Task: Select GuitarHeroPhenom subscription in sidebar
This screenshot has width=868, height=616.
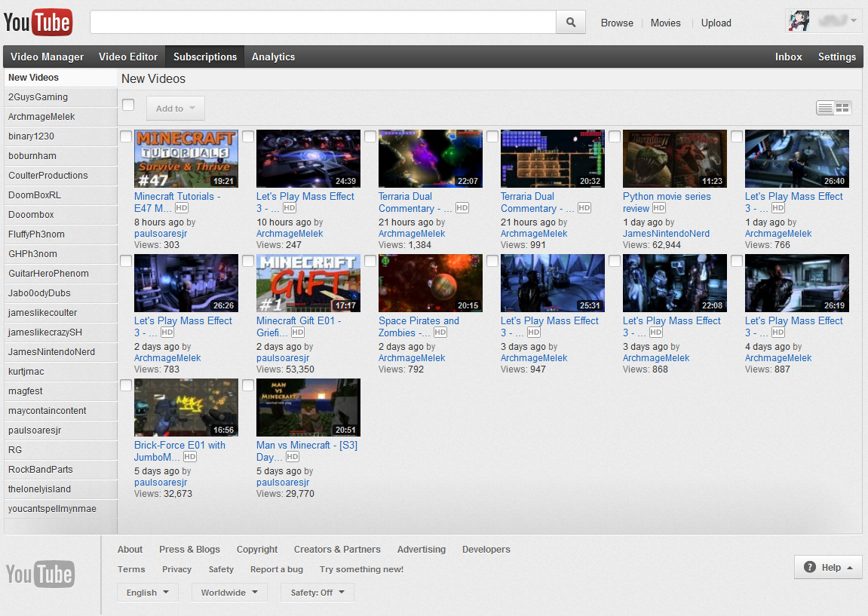Action: click(60, 274)
